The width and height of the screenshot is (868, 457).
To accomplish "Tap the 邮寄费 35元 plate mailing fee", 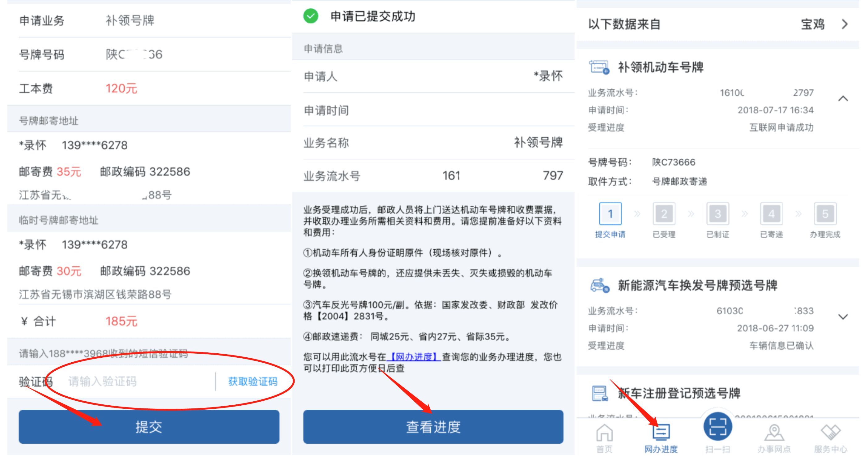I will point(50,172).
